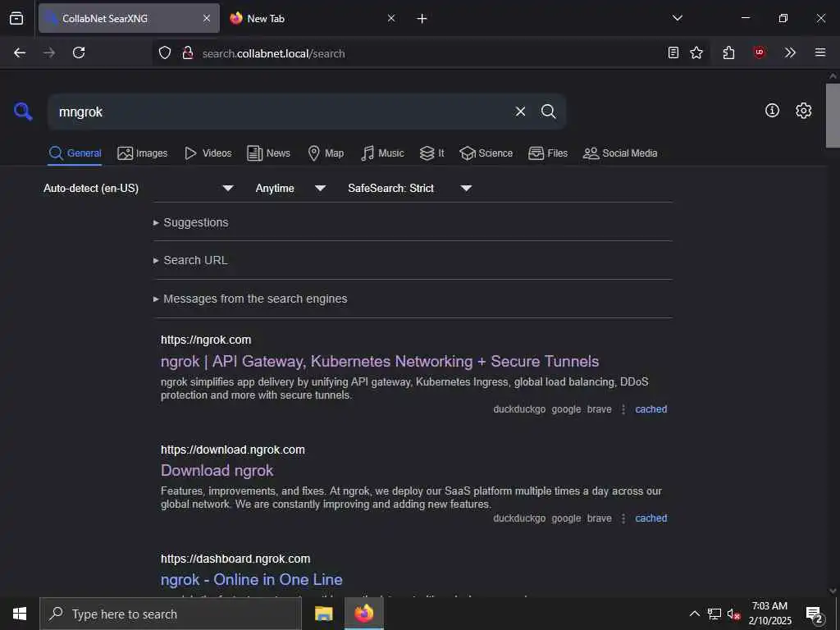840x630 pixels.
Task: Reload the current page
Action: click(x=79, y=52)
